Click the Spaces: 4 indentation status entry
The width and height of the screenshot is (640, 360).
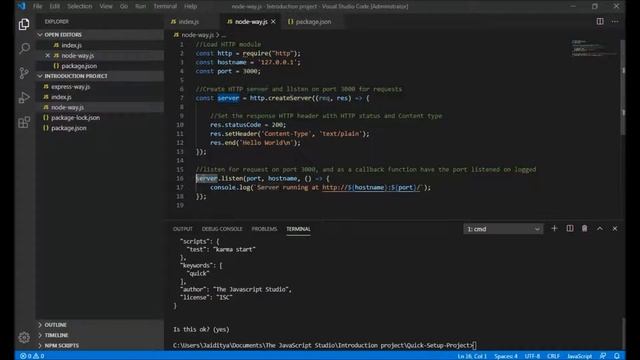tap(506, 356)
